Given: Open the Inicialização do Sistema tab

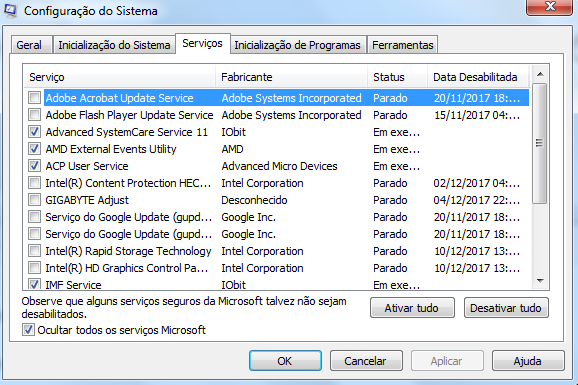Looking at the screenshot, I should point(114,45).
